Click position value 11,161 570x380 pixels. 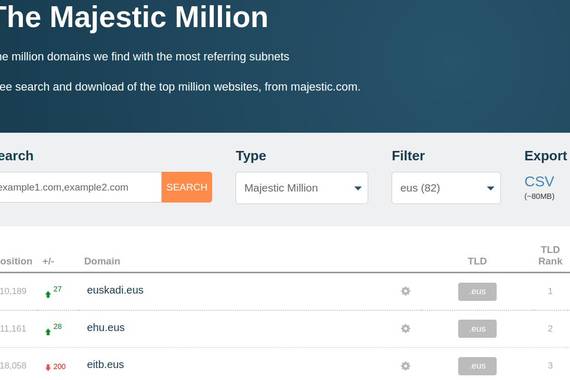[x=13, y=329]
